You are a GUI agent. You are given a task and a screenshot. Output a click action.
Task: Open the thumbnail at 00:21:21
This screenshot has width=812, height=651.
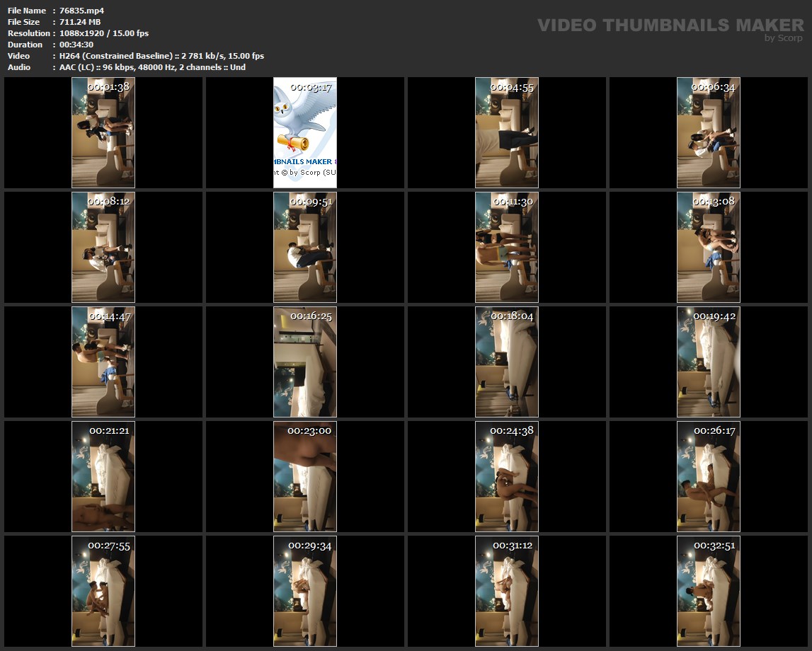click(103, 476)
